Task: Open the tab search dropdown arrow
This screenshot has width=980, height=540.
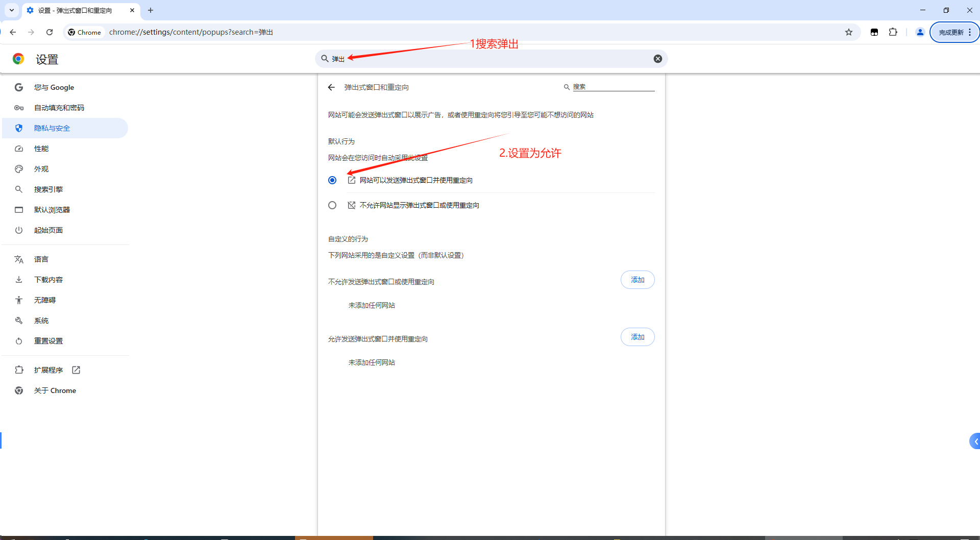Action: pos(11,10)
